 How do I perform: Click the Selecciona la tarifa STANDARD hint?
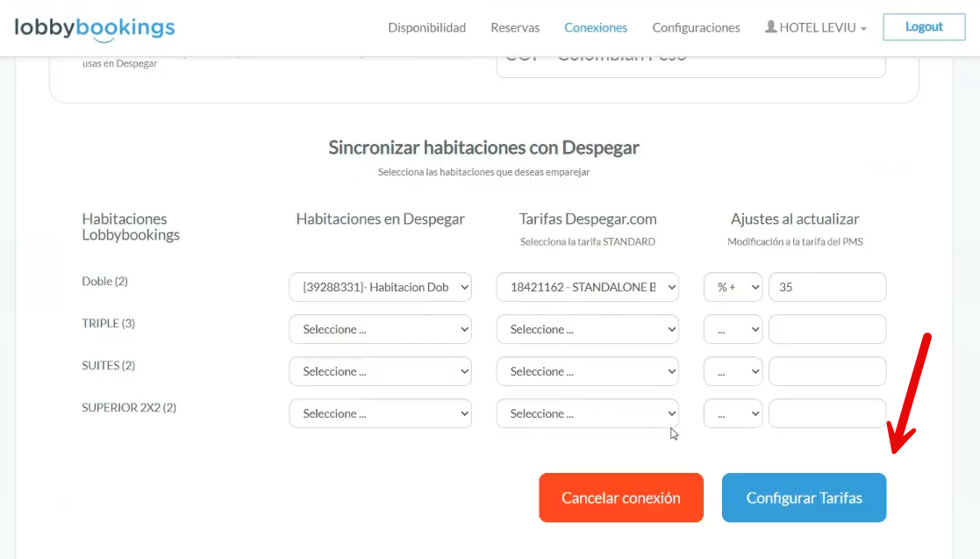[588, 242]
